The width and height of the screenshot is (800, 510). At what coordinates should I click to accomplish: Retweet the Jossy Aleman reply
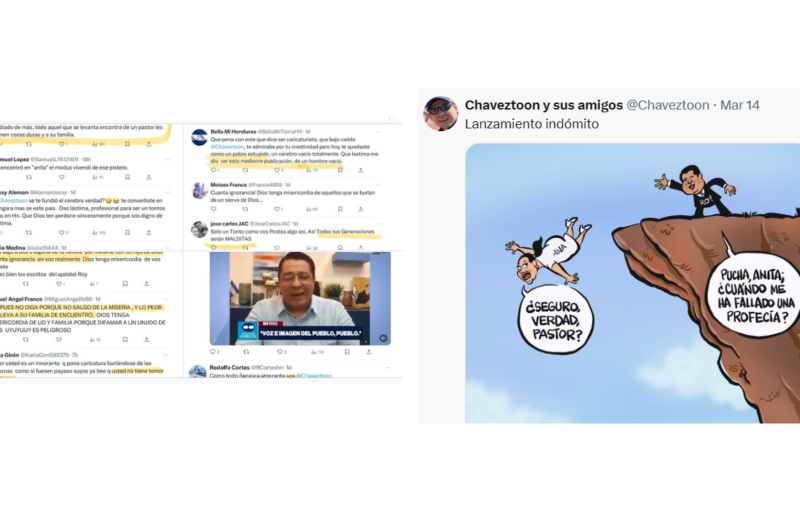[x=29, y=233]
